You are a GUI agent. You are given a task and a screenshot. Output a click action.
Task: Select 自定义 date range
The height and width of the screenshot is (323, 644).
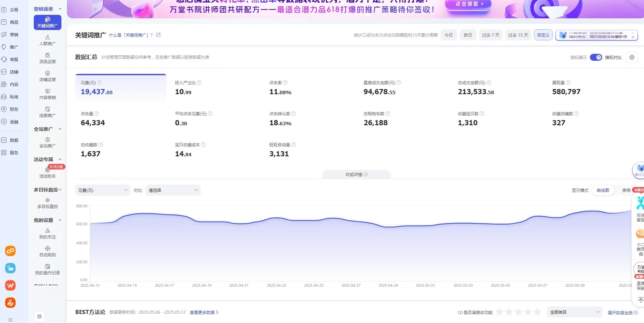(x=543, y=35)
